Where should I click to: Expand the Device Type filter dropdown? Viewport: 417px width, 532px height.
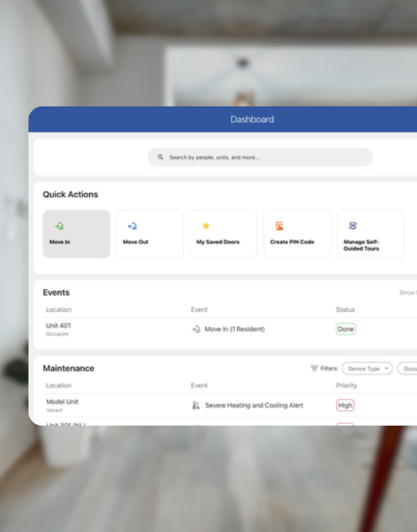[367, 368]
